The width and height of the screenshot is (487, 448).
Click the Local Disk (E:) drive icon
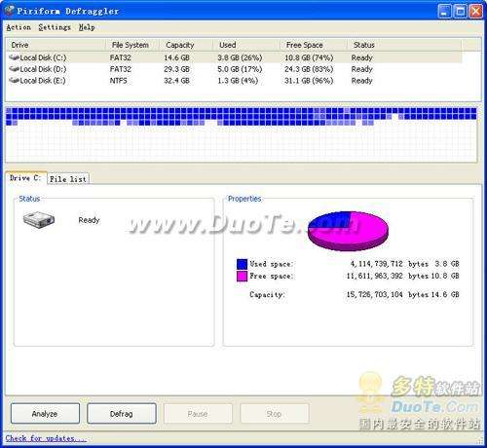[x=15, y=81]
